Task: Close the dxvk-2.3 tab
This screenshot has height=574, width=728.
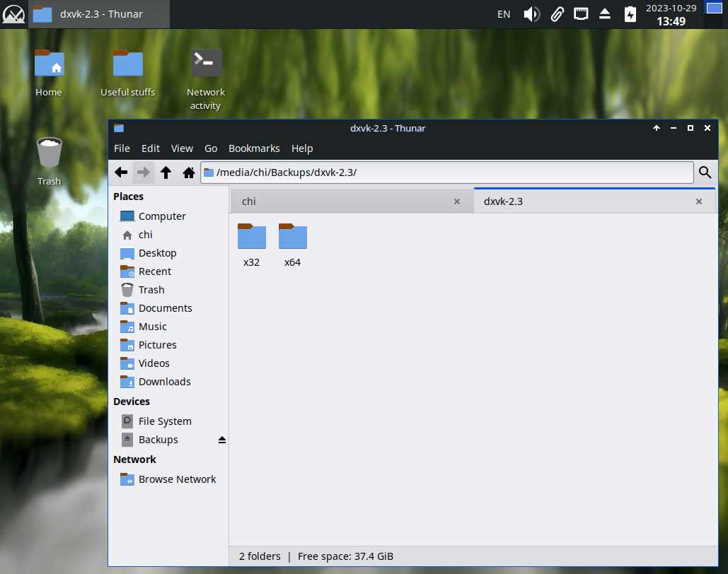Action: coord(699,201)
